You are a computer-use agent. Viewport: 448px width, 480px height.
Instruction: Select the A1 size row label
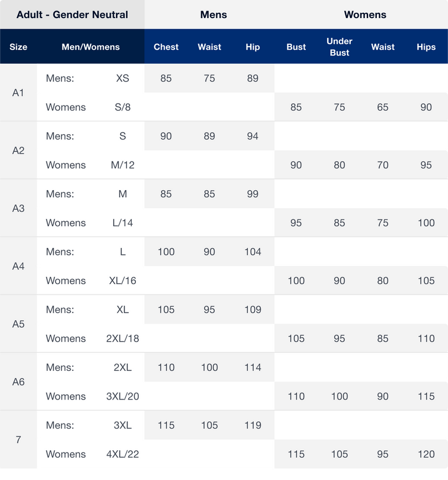(x=18, y=93)
